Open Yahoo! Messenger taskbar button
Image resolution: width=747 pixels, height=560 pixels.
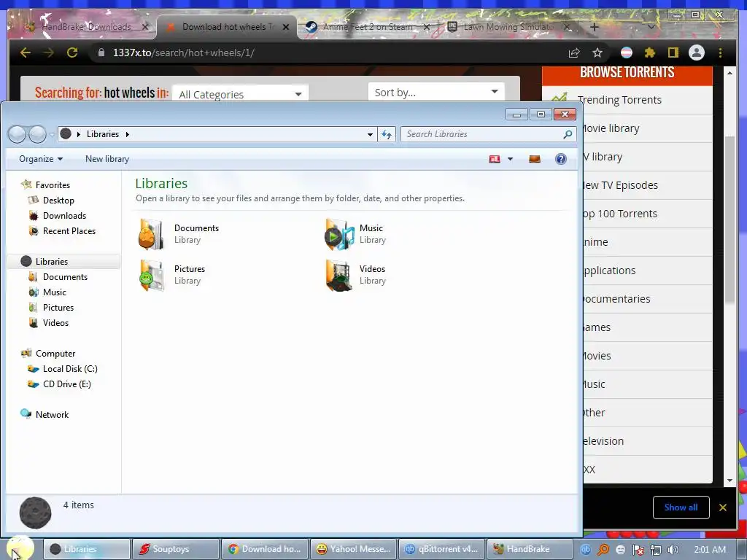(x=353, y=549)
